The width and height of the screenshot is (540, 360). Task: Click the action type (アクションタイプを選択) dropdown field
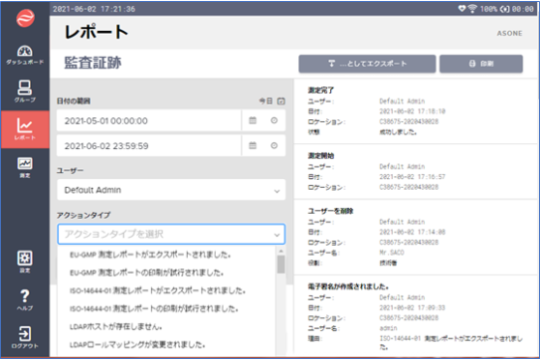pyautogui.click(x=171, y=234)
